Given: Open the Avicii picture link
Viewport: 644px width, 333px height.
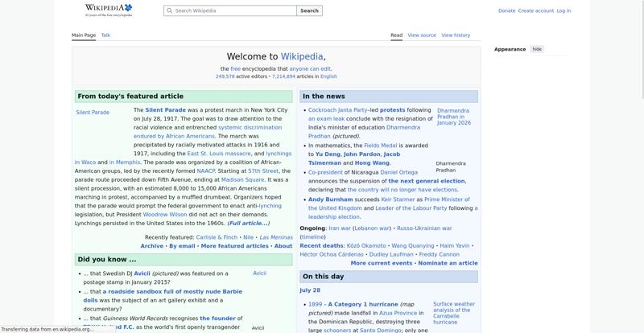Looking at the screenshot, I should (x=259, y=273).
